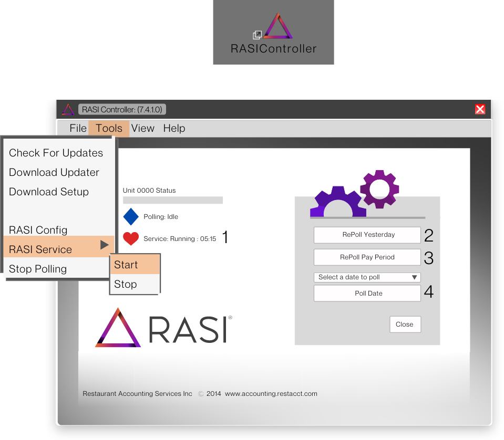Click the red X close icon
This screenshot has height=440, width=504.
(x=480, y=109)
